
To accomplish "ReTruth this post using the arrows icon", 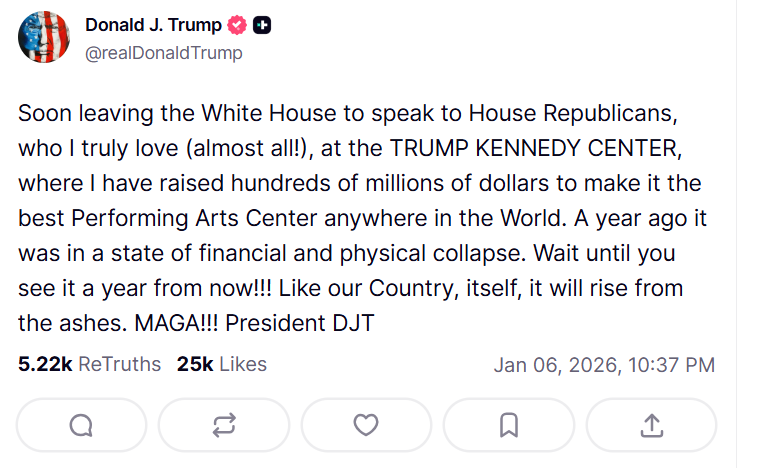I will pos(224,425).
